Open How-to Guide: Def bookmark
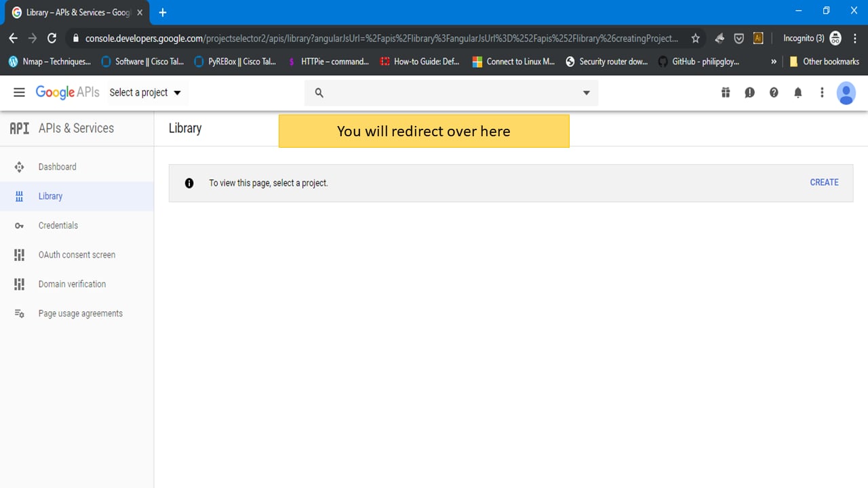Image resolution: width=868 pixels, height=488 pixels. (420, 62)
